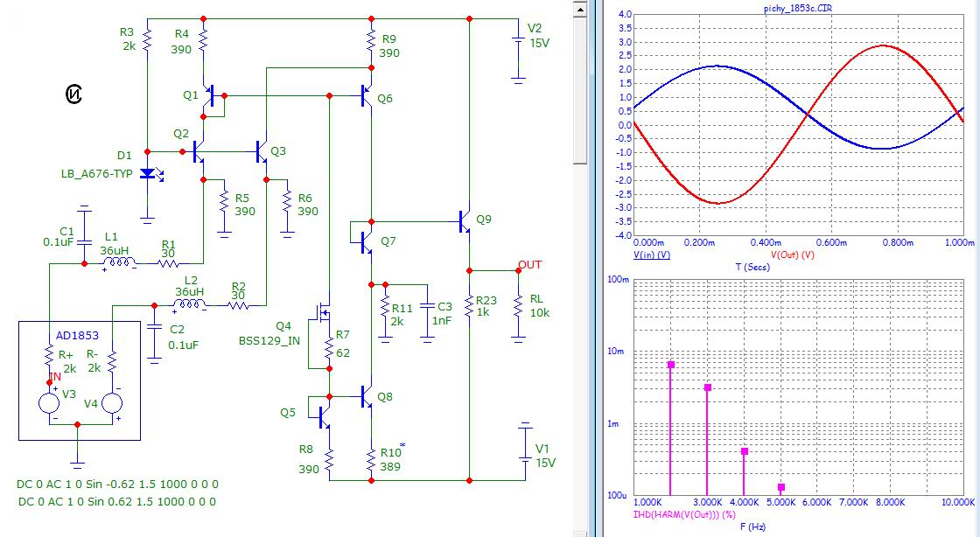Select the V2 15V battery symbol
The width and height of the screenshot is (980, 537).
pyautogui.click(x=519, y=38)
